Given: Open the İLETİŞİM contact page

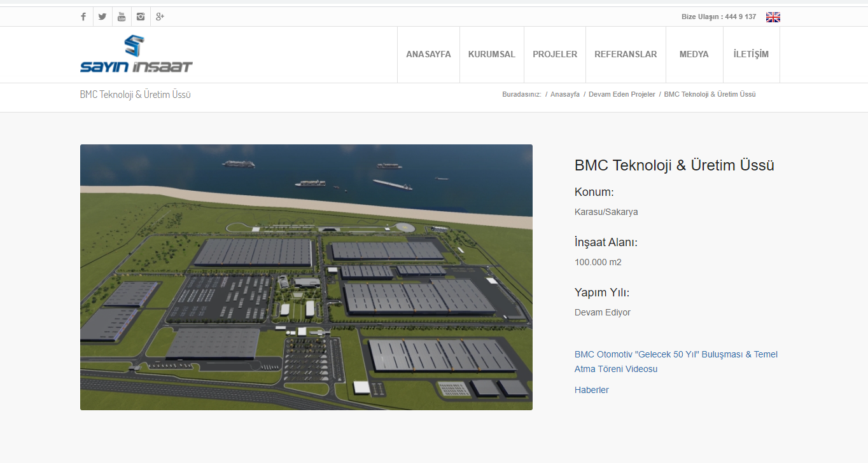Looking at the screenshot, I should (751, 55).
